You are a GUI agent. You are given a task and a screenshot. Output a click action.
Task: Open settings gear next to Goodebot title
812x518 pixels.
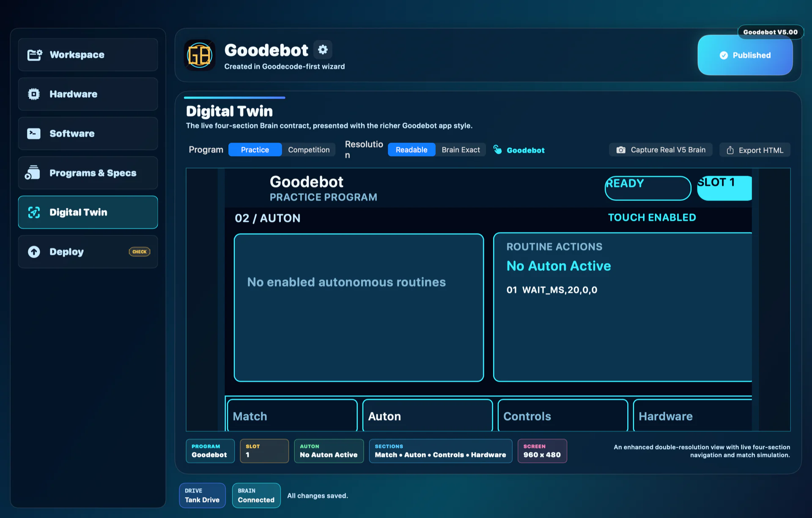(323, 50)
